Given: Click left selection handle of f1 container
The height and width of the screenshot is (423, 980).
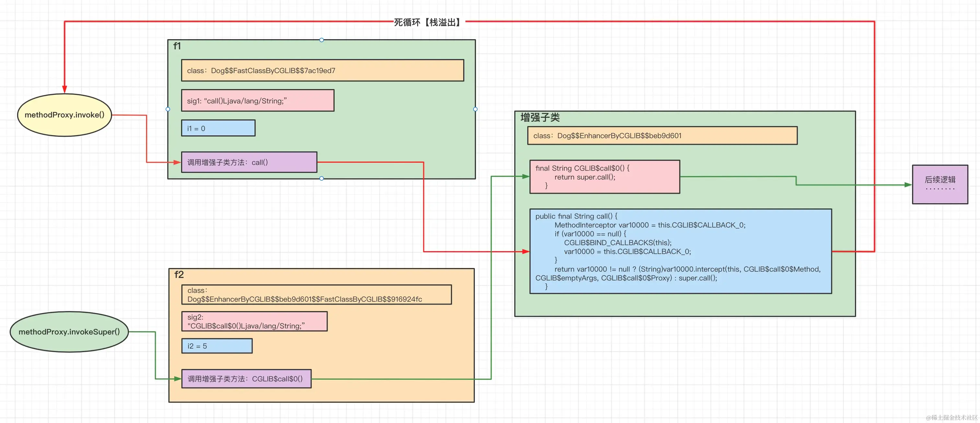Looking at the screenshot, I should click(168, 109).
